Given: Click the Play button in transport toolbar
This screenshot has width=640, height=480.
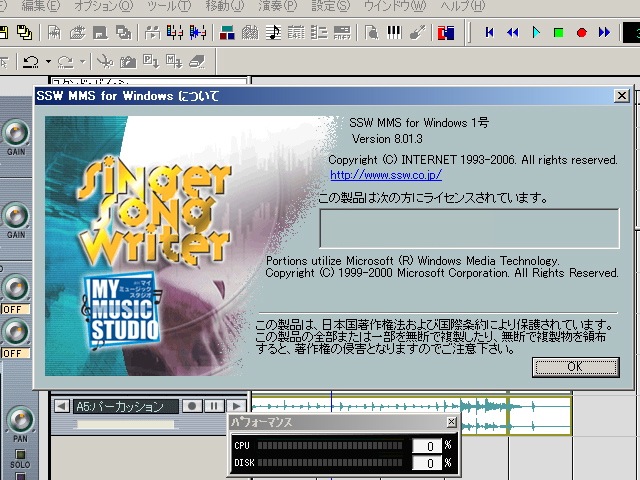Looking at the screenshot, I should (536, 33).
